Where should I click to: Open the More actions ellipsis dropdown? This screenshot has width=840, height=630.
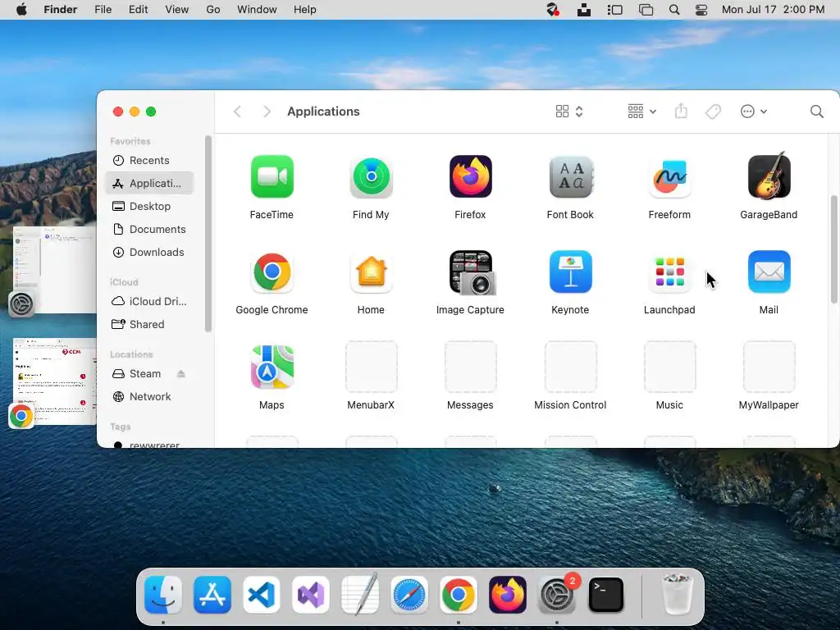click(754, 112)
